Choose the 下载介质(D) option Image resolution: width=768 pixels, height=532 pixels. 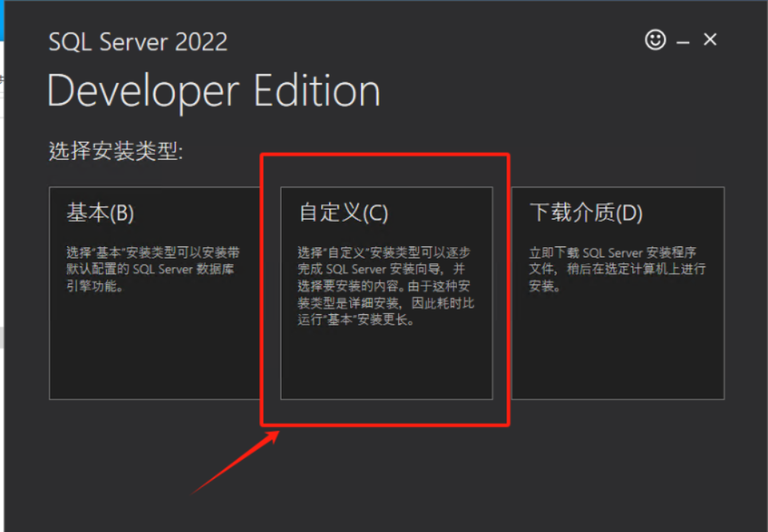click(618, 293)
